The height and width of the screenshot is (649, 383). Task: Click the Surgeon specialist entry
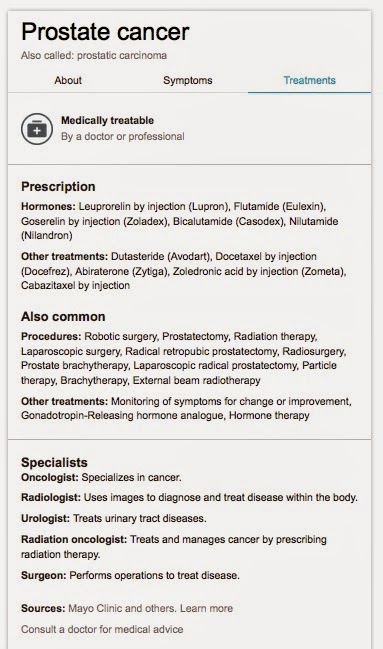[x=130, y=575]
